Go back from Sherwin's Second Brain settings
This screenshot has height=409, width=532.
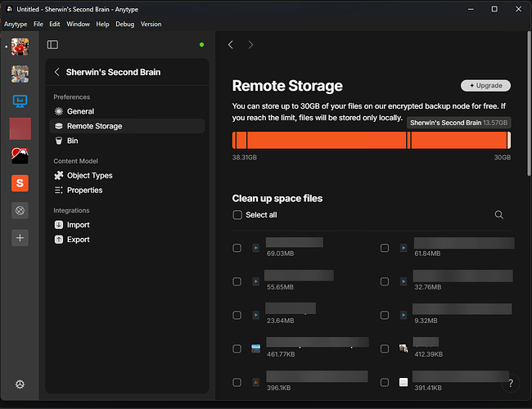[57, 72]
